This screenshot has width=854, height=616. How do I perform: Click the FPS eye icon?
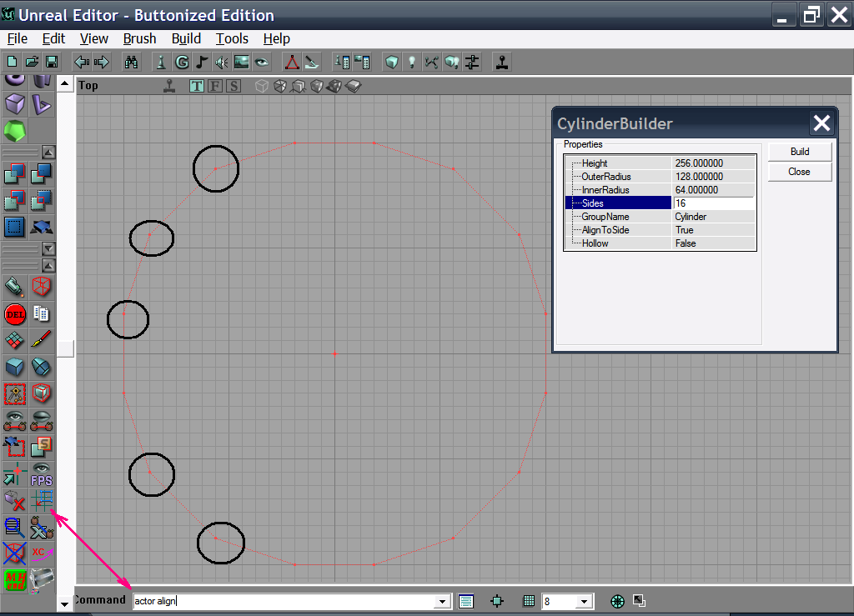[41, 474]
